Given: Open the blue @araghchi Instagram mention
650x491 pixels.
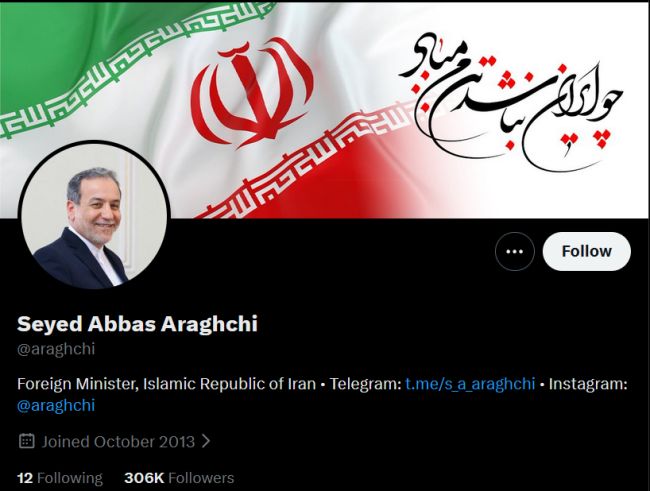Looking at the screenshot, I should click(x=56, y=405).
